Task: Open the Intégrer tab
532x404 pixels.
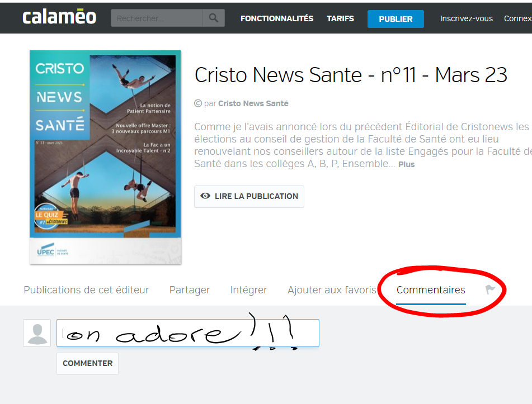Action: click(249, 290)
